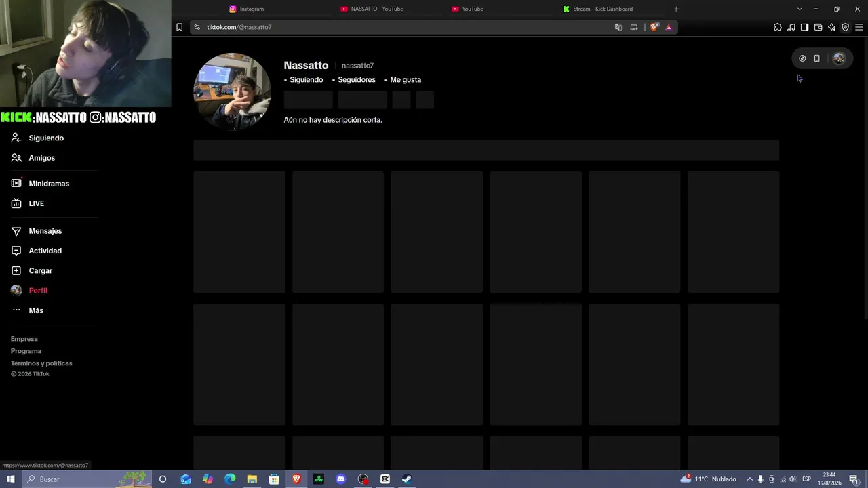Open the browser main hamburger menu
The width and height of the screenshot is (868, 488).
(x=859, y=27)
